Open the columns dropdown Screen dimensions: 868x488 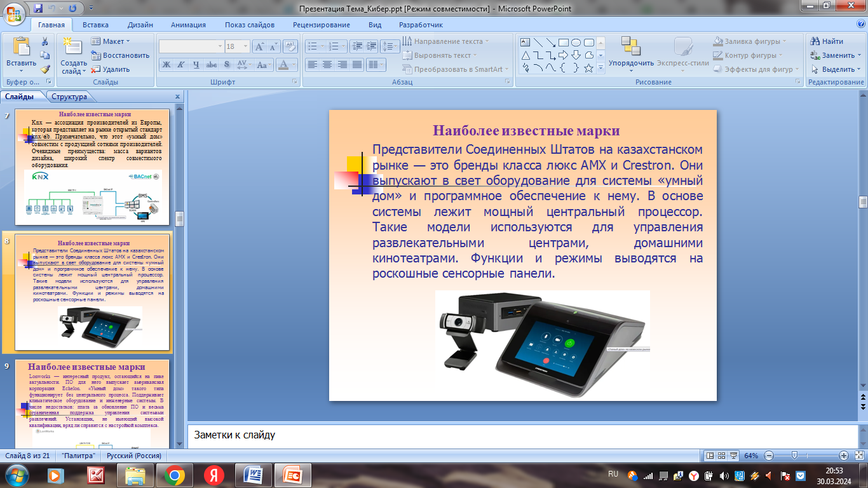(376, 65)
